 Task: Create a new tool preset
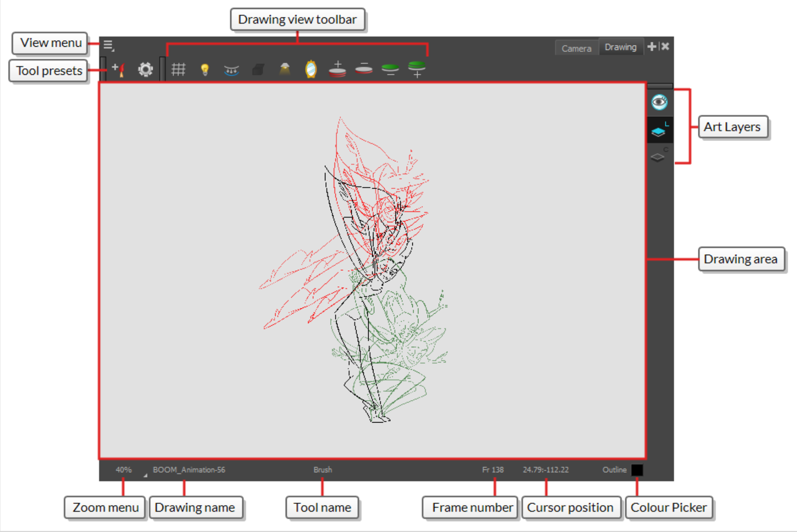[118, 69]
